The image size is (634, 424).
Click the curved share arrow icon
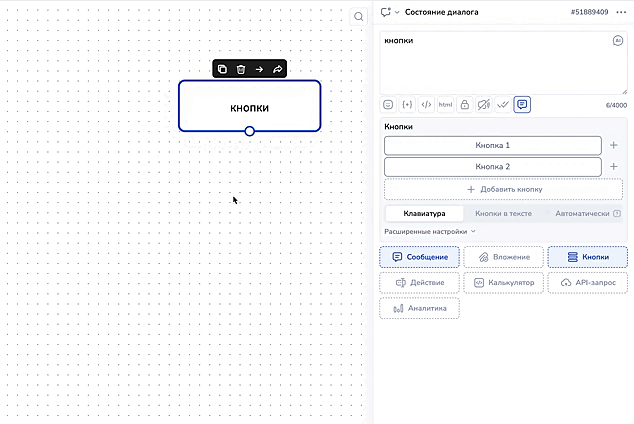(277, 69)
